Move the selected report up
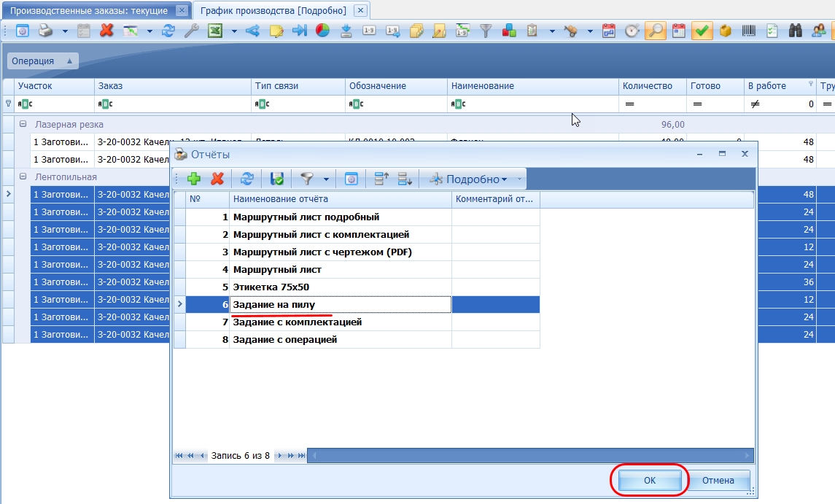The width and height of the screenshot is (835, 504). pos(381,179)
